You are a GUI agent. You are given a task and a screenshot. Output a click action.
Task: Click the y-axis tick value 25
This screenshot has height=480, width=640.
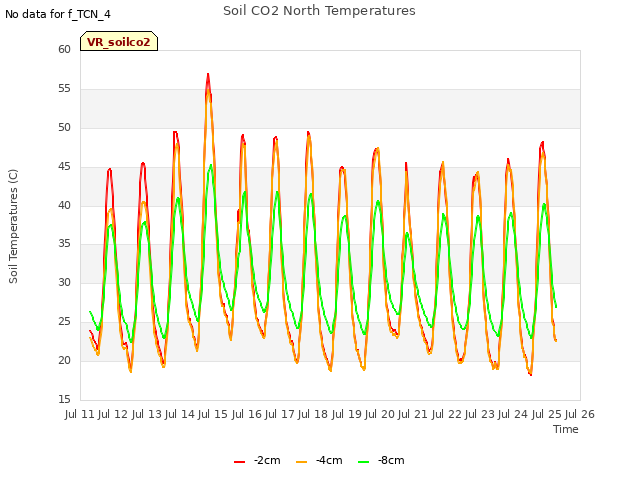(x=64, y=322)
